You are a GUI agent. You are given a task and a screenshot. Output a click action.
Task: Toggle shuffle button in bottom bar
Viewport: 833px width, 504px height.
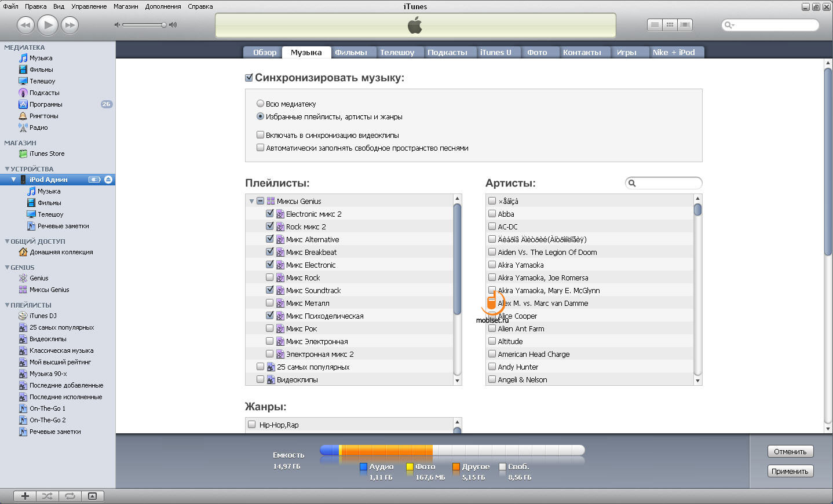(48, 496)
